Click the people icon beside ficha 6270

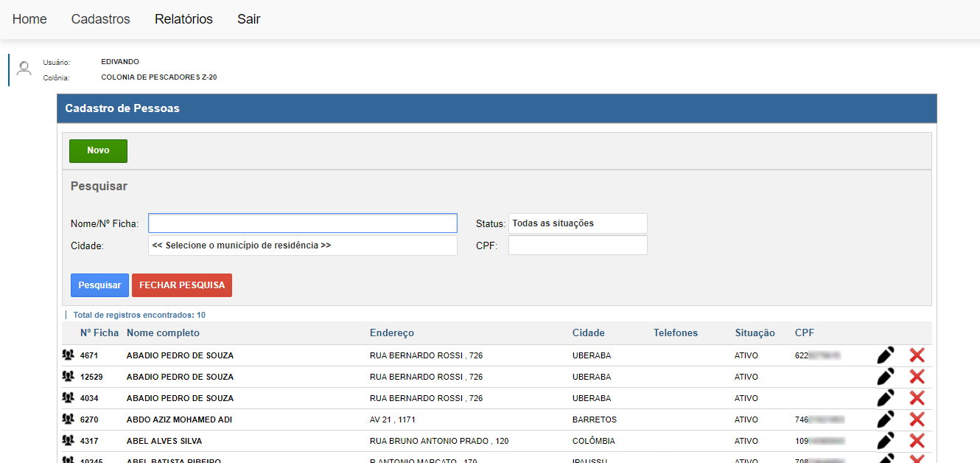coord(69,420)
